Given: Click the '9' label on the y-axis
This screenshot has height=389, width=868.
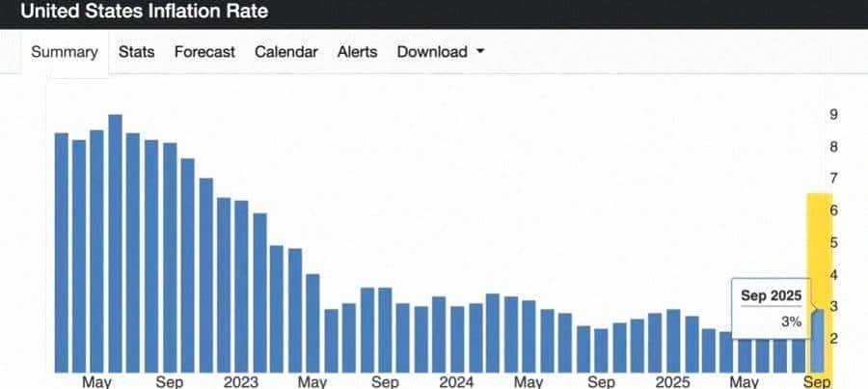Looking at the screenshot, I should pyautogui.click(x=833, y=115).
